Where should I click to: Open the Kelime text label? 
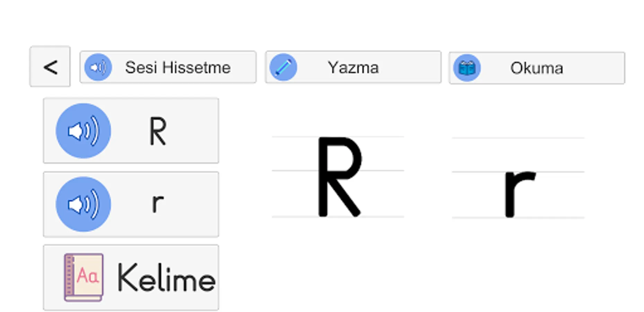(x=166, y=278)
